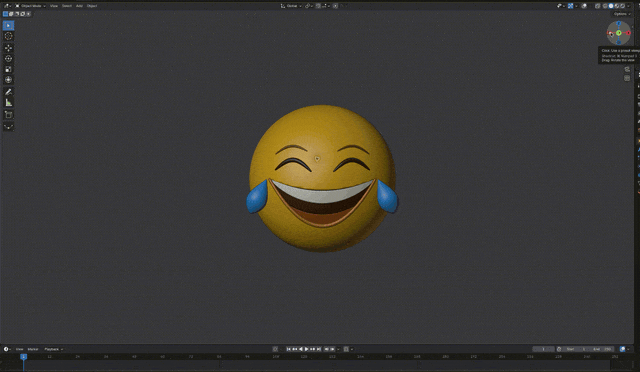
Task: Click the negative Z axis on navigation gizmo
Action: [619, 42]
